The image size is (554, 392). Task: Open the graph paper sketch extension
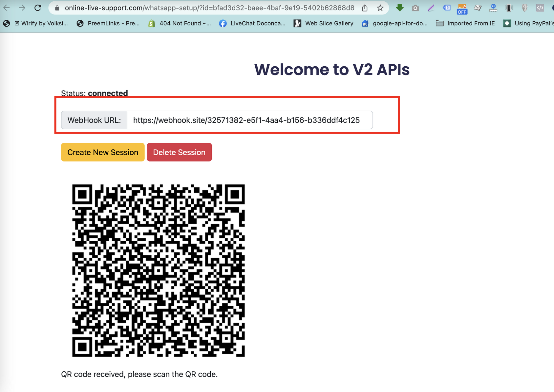tap(478, 8)
